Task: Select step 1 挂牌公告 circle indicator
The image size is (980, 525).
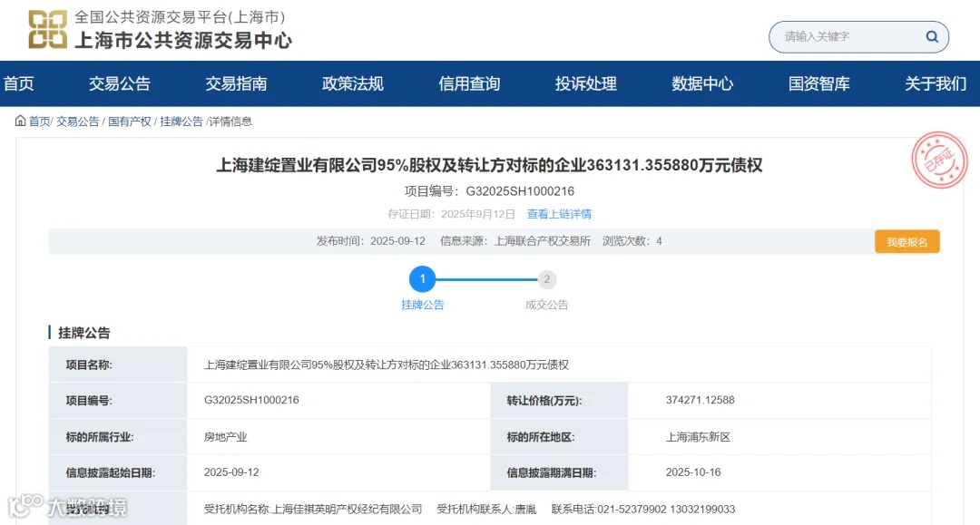Action: 422,279
